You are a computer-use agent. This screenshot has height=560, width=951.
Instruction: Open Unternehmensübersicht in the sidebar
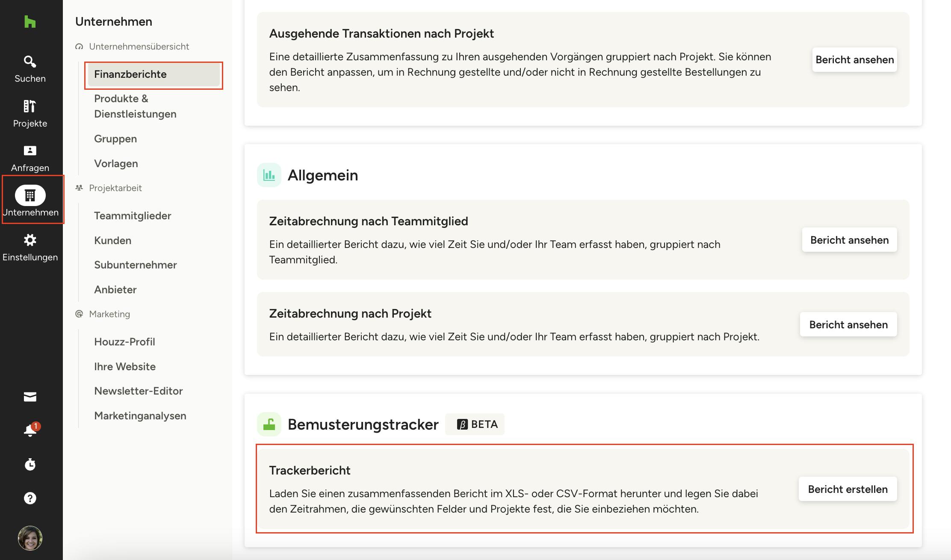coord(139,47)
